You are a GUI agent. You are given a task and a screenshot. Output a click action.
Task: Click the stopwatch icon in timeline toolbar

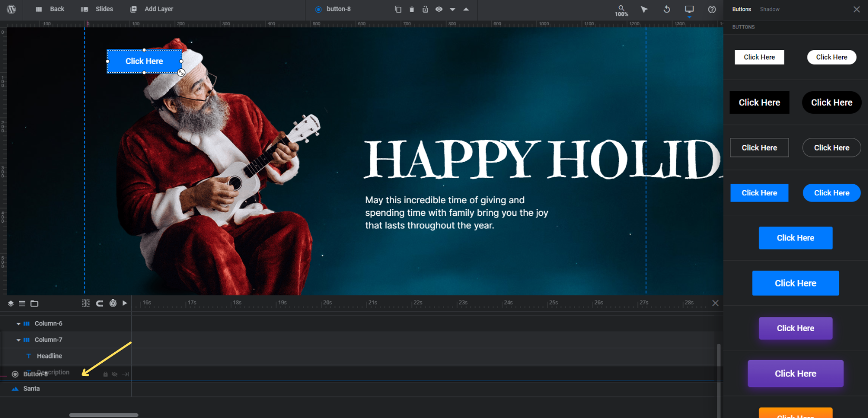coord(113,303)
